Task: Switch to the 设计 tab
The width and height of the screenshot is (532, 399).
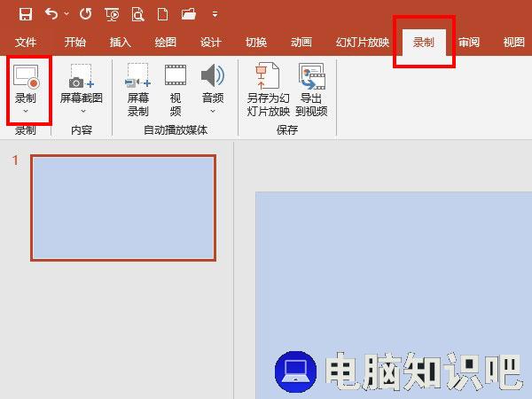Action: [x=211, y=42]
